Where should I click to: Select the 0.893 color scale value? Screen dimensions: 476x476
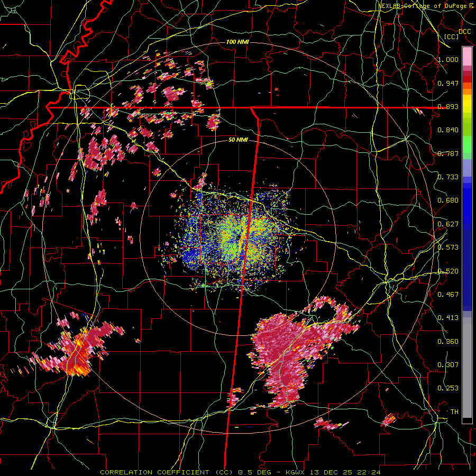(x=448, y=106)
